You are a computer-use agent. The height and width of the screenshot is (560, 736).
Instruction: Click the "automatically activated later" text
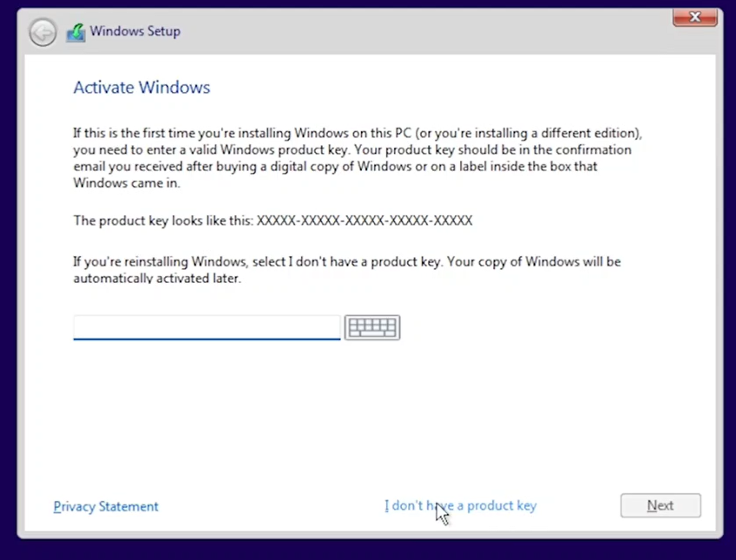[x=156, y=279]
